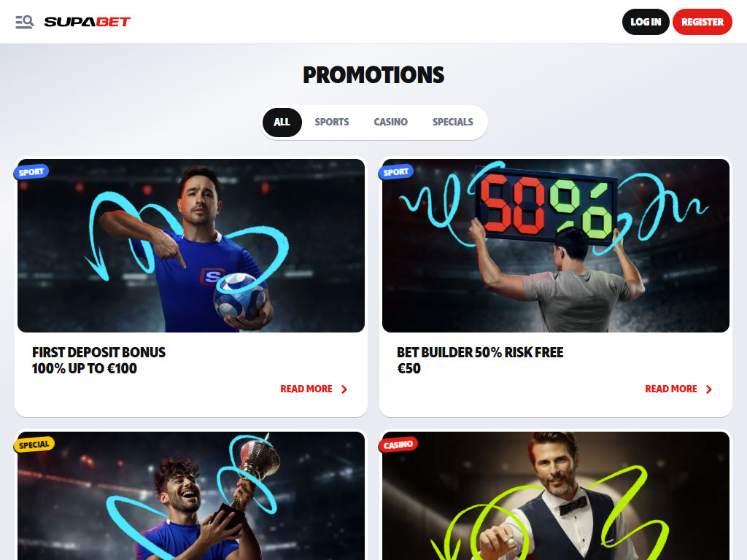Image resolution: width=747 pixels, height=560 pixels.
Task: Click the Log In button
Action: tap(646, 22)
